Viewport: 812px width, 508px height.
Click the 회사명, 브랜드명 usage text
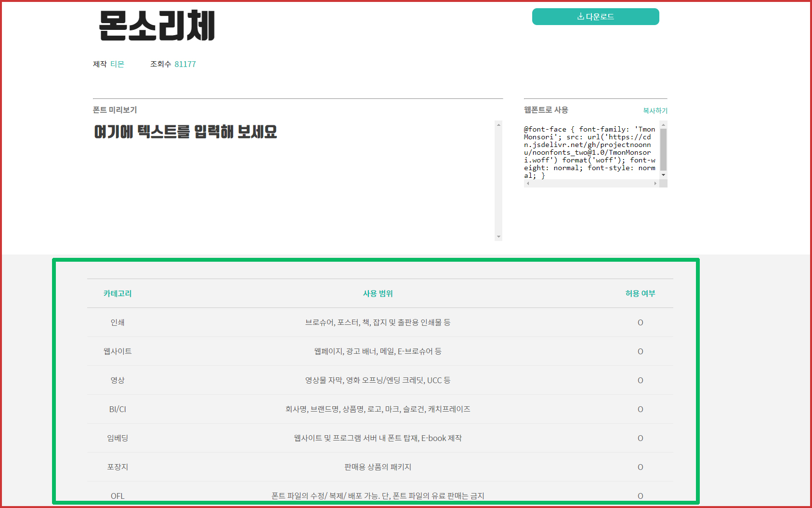click(x=378, y=409)
